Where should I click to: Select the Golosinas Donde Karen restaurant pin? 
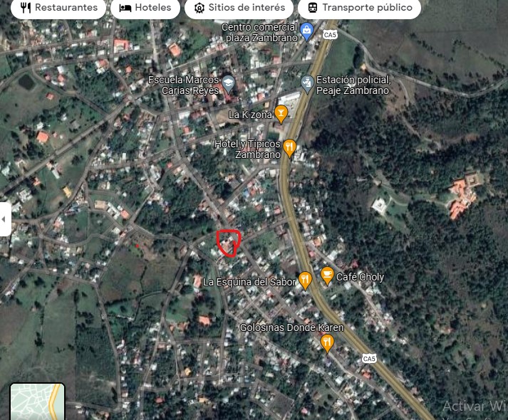tap(327, 343)
